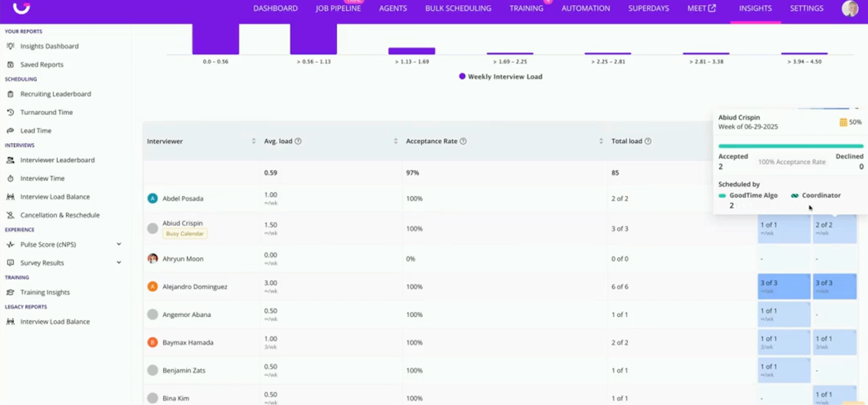Screen dimensions: 868x405
Task: Select Alejandro Dominguez's first 3 of 3 cell
Action: (x=783, y=286)
